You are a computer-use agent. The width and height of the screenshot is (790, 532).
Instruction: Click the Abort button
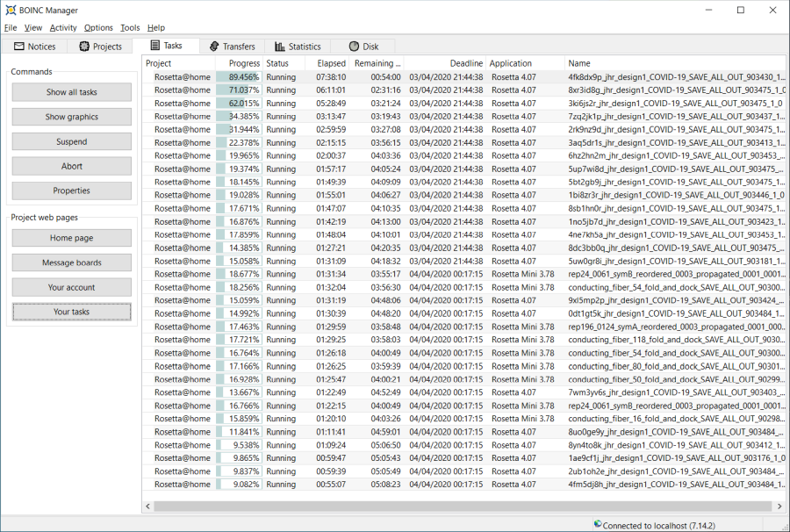tap(72, 166)
